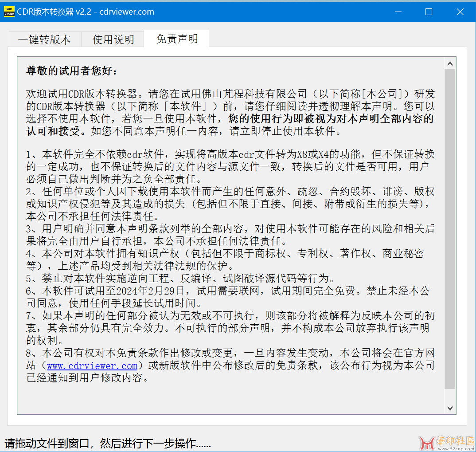This screenshot has width=476, height=452.
Task: Click the status bar message 请拖动文件到窗口
Action: pos(108,444)
